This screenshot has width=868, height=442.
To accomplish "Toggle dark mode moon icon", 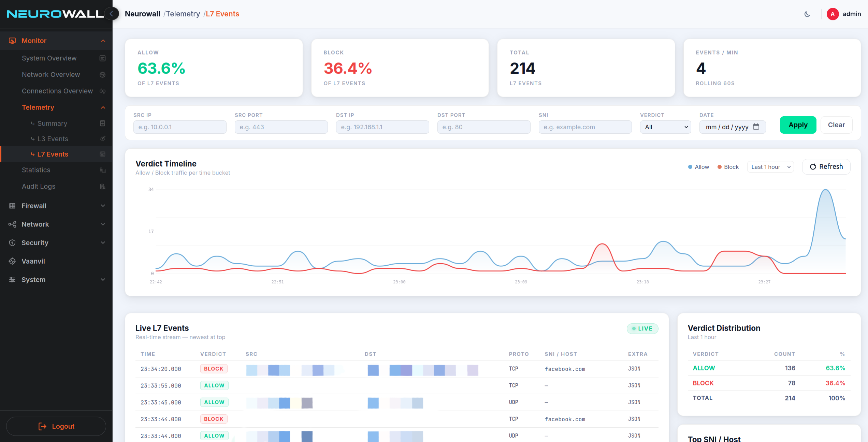I will coord(807,14).
